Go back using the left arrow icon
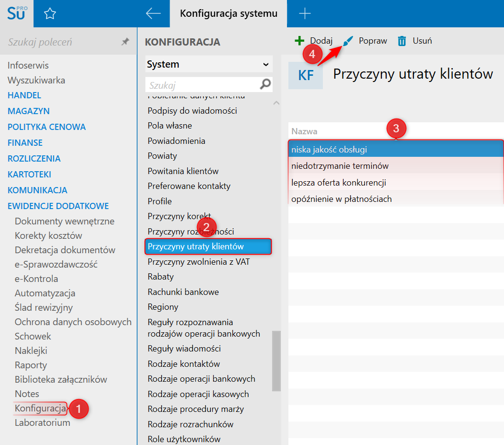This screenshot has width=504, height=445. pyautogui.click(x=153, y=13)
